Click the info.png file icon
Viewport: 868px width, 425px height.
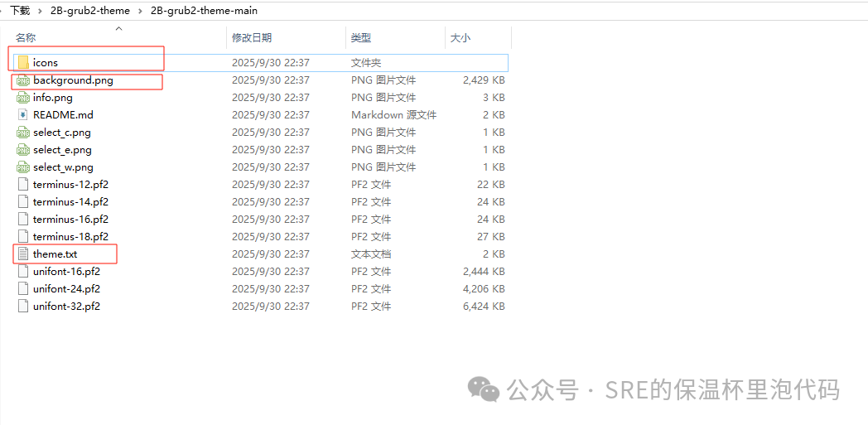click(22, 98)
